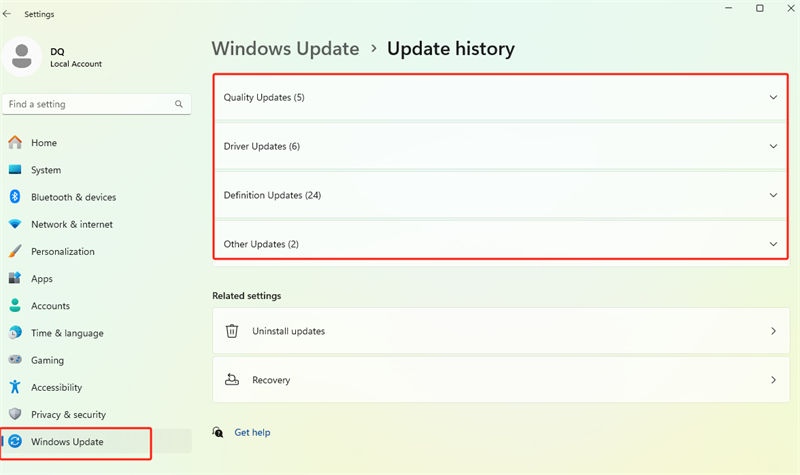The width and height of the screenshot is (800, 475).
Task: Click the Privacy shield icon
Action: point(15,414)
